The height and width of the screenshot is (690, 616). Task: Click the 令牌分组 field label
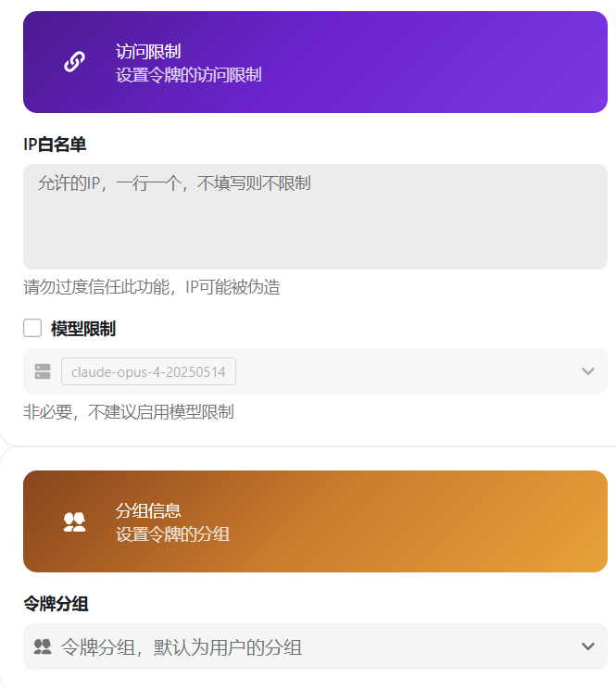pos(56,604)
